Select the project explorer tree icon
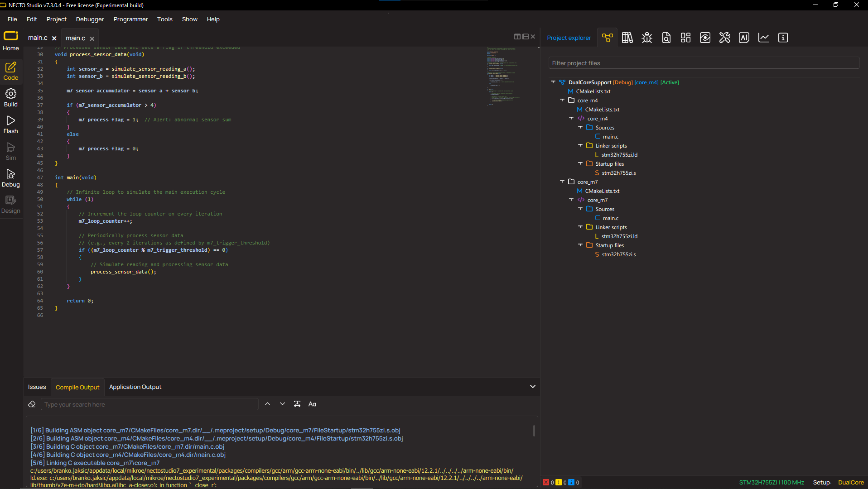Viewport: 868px width, 489px height. [x=608, y=38]
